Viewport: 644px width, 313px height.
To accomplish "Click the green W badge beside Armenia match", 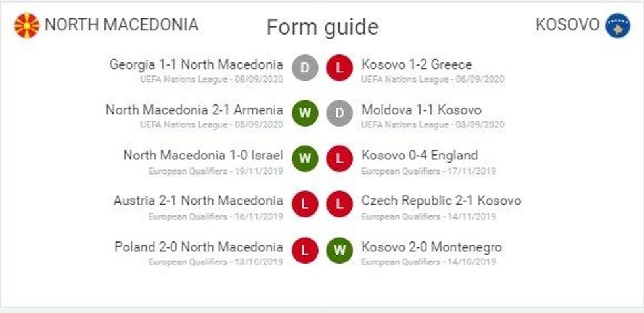I will [305, 113].
